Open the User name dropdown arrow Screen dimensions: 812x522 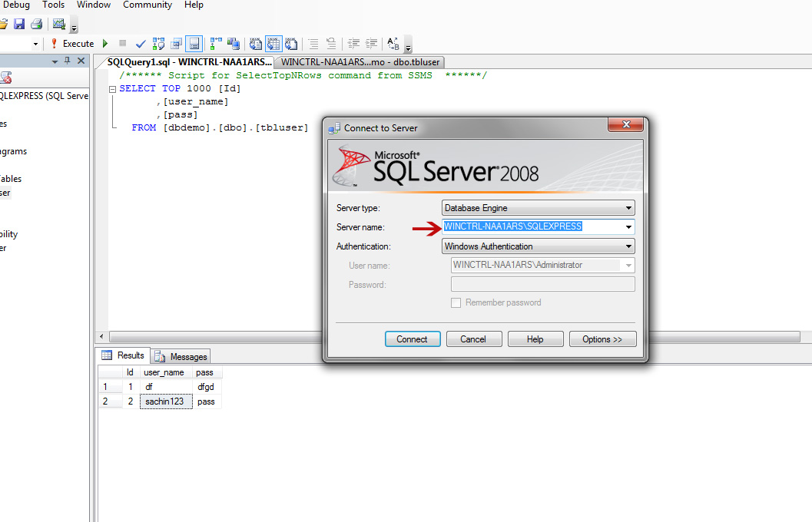pos(628,266)
